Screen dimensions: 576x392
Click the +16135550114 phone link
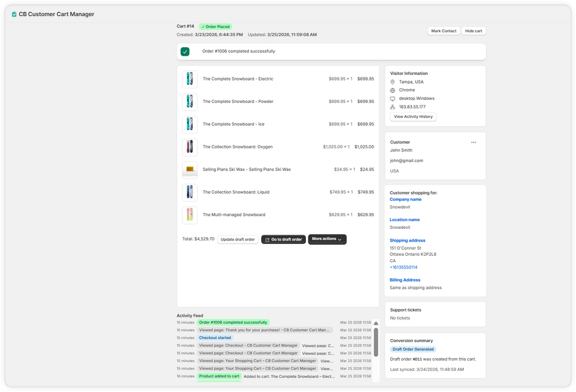click(403, 267)
